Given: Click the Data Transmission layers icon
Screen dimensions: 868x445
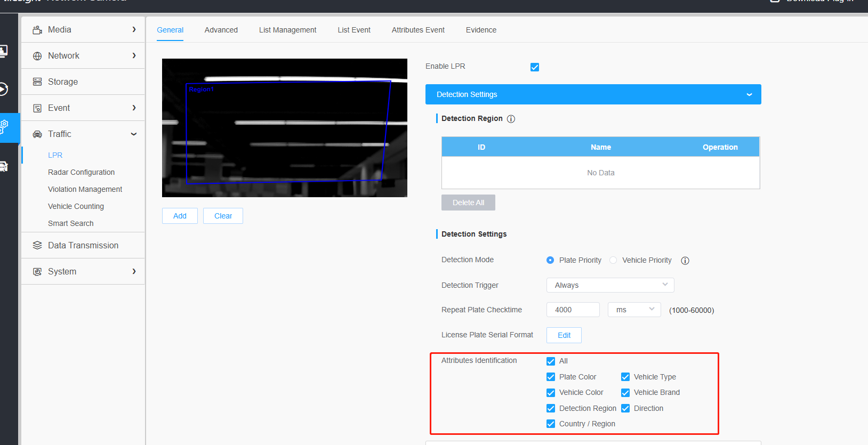Looking at the screenshot, I should coord(37,246).
